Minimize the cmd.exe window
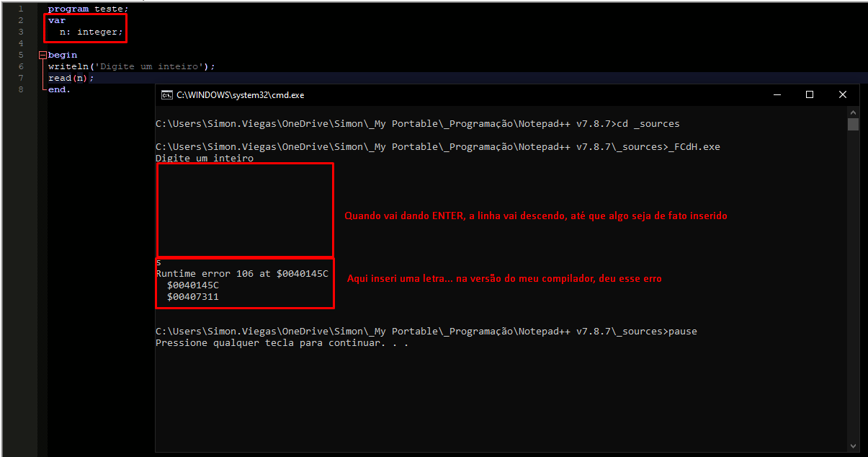This screenshot has width=868, height=457. pyautogui.click(x=777, y=94)
